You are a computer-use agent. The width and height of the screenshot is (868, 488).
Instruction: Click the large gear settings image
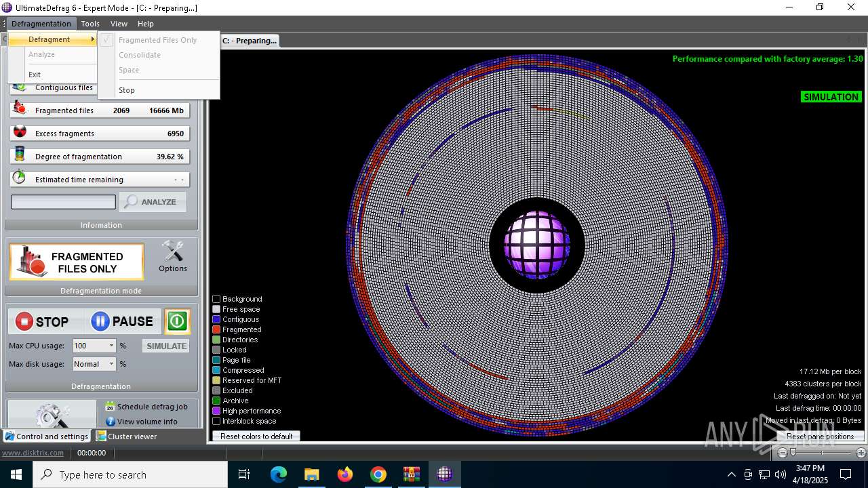pyautogui.click(x=52, y=414)
